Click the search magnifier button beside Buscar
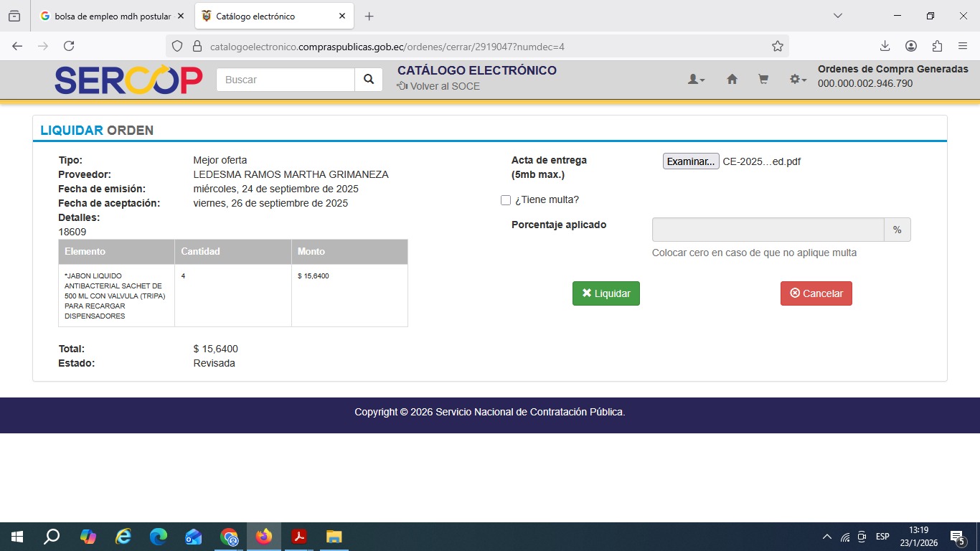The height and width of the screenshot is (551, 980). click(368, 80)
